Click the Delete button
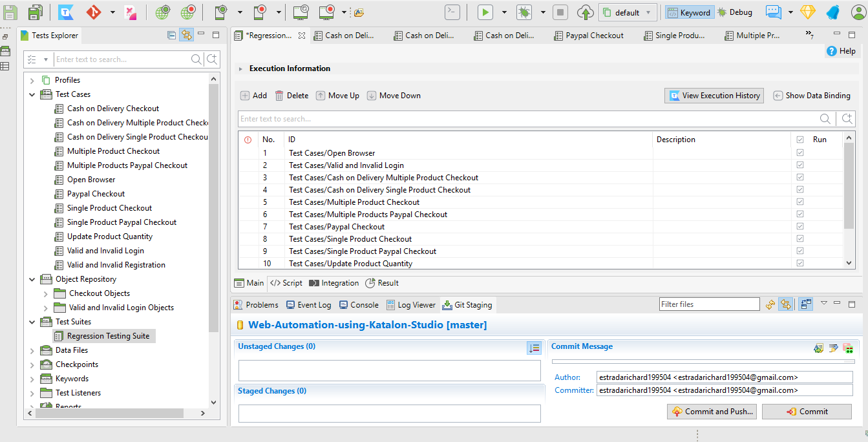Screen dimensions: 868x442 click(291, 96)
